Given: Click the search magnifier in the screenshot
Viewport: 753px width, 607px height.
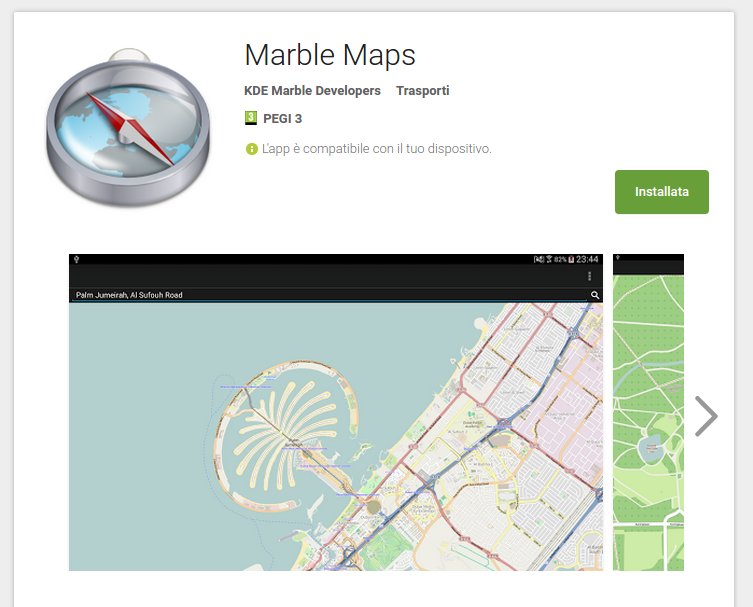Looking at the screenshot, I should click(x=595, y=295).
